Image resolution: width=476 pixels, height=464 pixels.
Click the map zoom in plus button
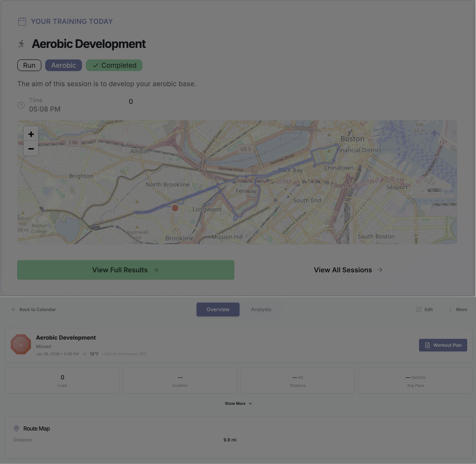tap(31, 134)
